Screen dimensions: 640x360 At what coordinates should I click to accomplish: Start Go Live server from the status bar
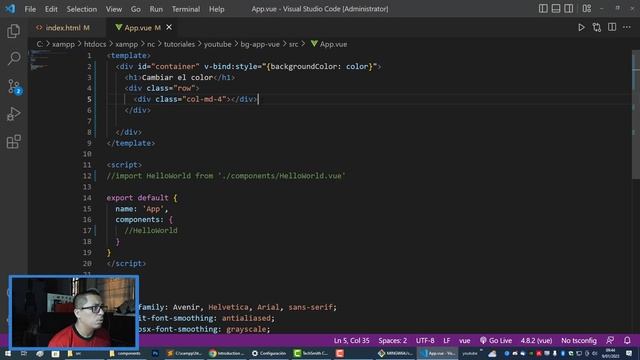[496, 340]
